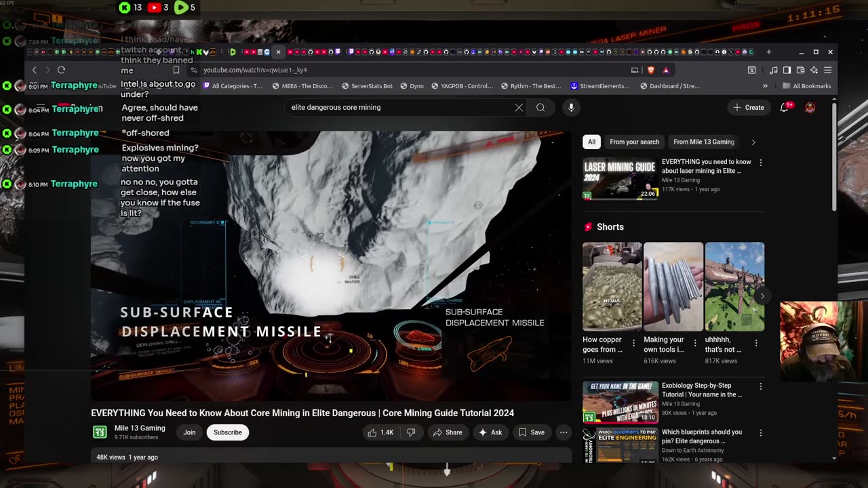Open the Dashboard / Stre... bookmark

click(669, 86)
